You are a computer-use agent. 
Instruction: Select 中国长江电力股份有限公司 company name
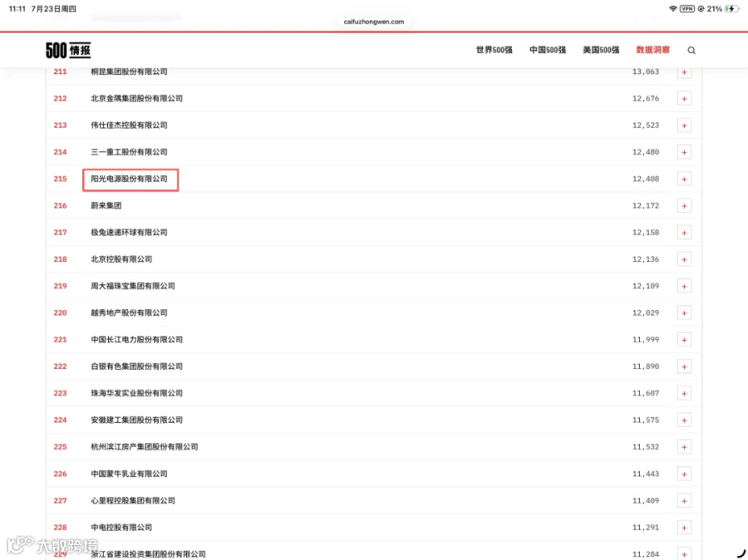pyautogui.click(x=136, y=340)
